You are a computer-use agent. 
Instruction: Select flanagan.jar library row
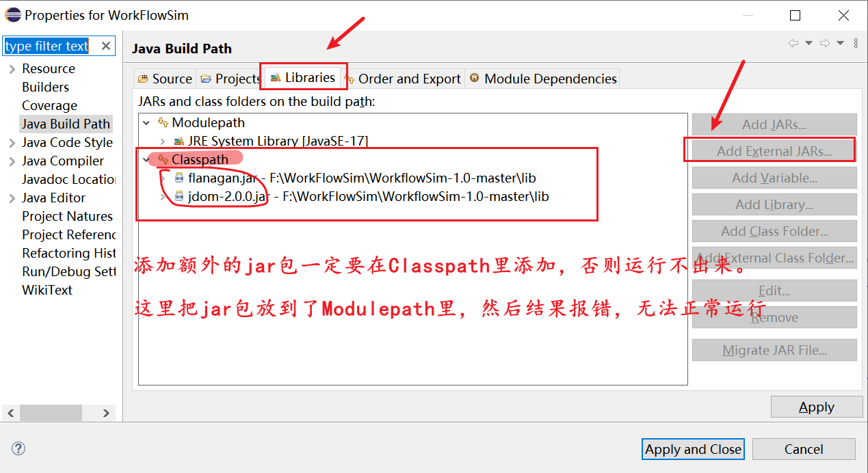(362, 178)
